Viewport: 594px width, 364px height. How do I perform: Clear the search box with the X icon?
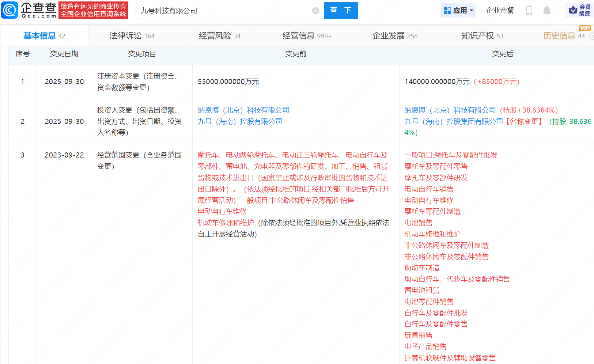click(316, 11)
